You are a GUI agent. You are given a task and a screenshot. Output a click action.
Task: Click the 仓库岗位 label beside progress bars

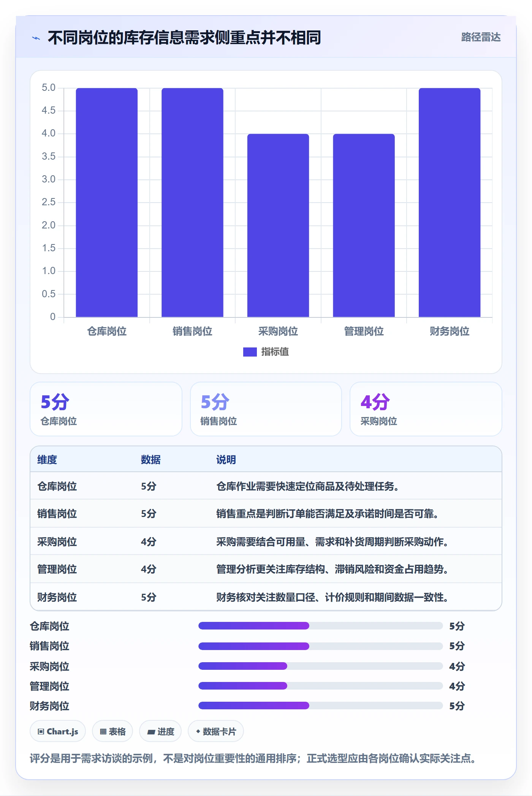[x=49, y=626]
